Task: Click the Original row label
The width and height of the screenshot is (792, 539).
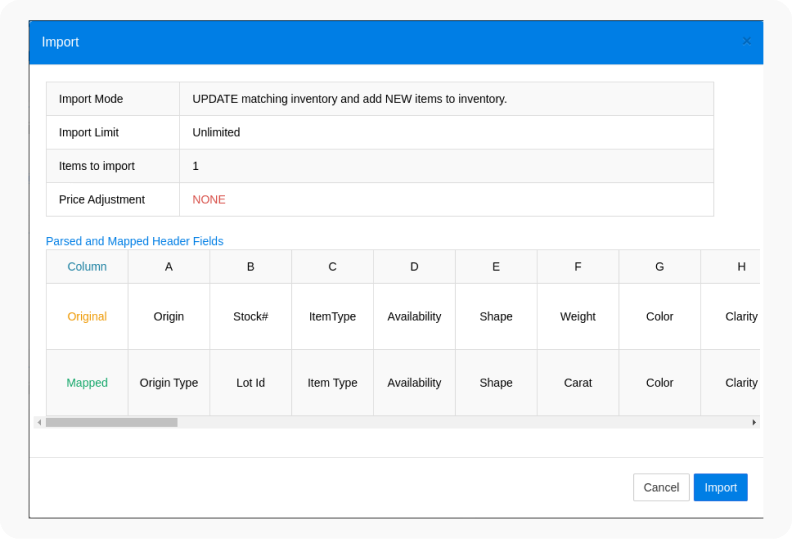Action: pyautogui.click(x=87, y=317)
